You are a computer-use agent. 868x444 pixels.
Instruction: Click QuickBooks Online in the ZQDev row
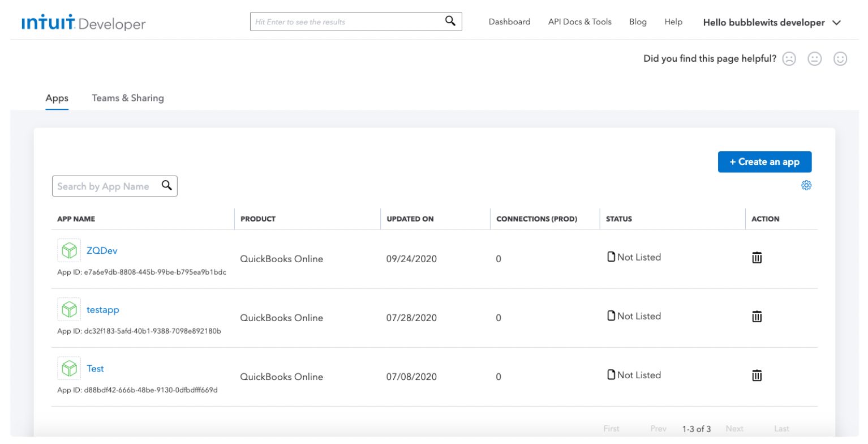tap(281, 259)
